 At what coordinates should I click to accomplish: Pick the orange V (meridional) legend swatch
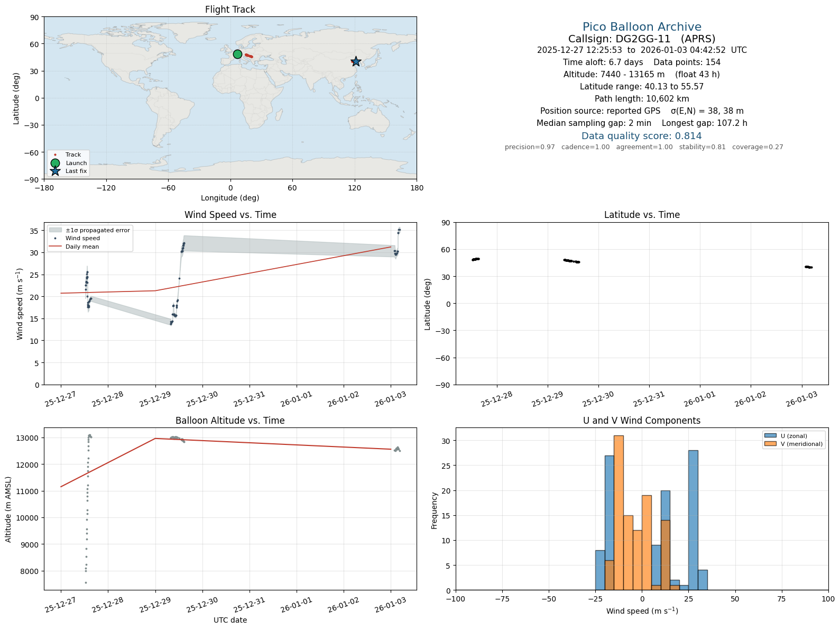(770, 444)
